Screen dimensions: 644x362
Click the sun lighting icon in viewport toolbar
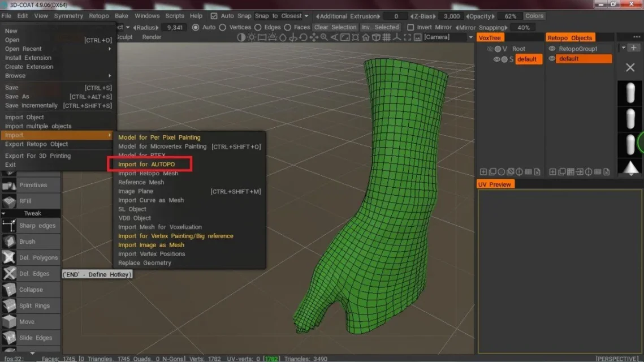(x=252, y=37)
